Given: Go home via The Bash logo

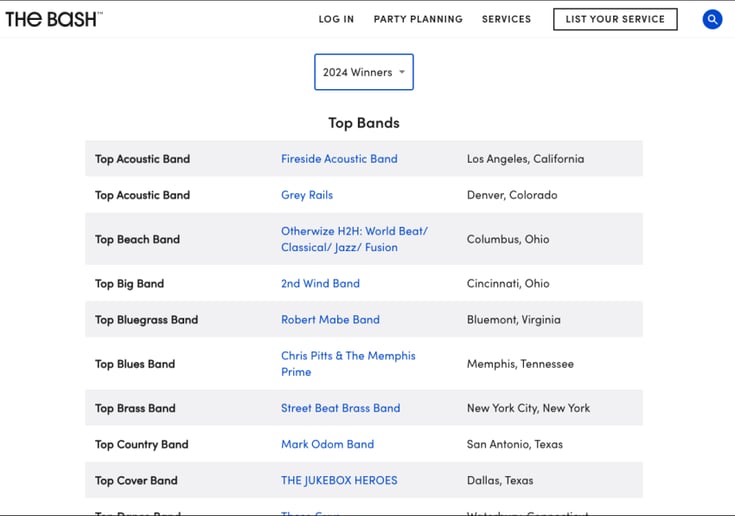Looking at the screenshot, I should (x=54, y=19).
